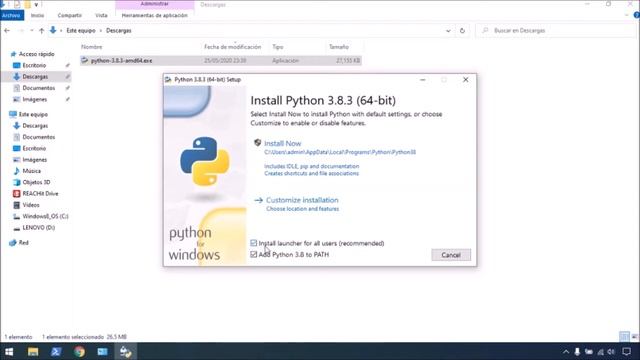Expand address bar history dropdown

tap(448, 31)
